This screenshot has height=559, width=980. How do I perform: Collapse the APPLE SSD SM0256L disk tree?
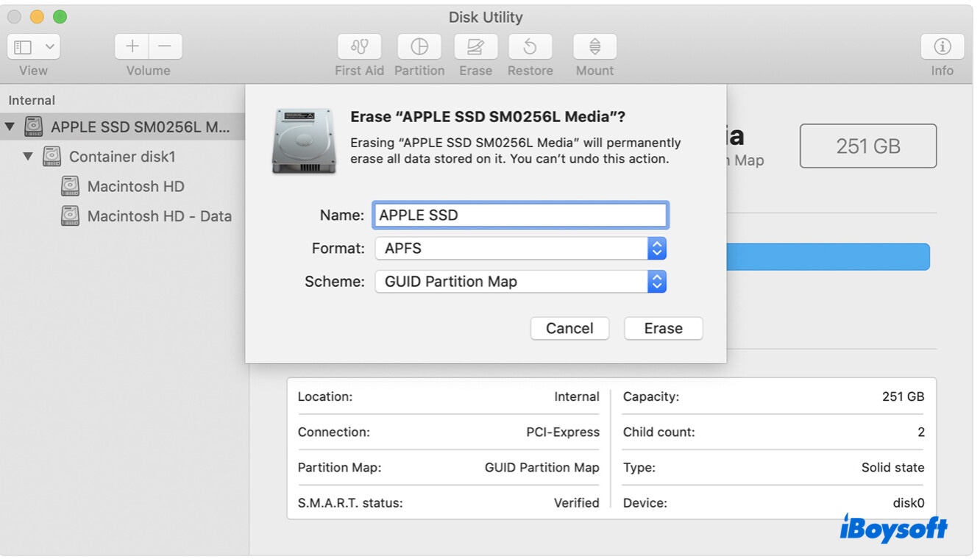pyautogui.click(x=10, y=127)
